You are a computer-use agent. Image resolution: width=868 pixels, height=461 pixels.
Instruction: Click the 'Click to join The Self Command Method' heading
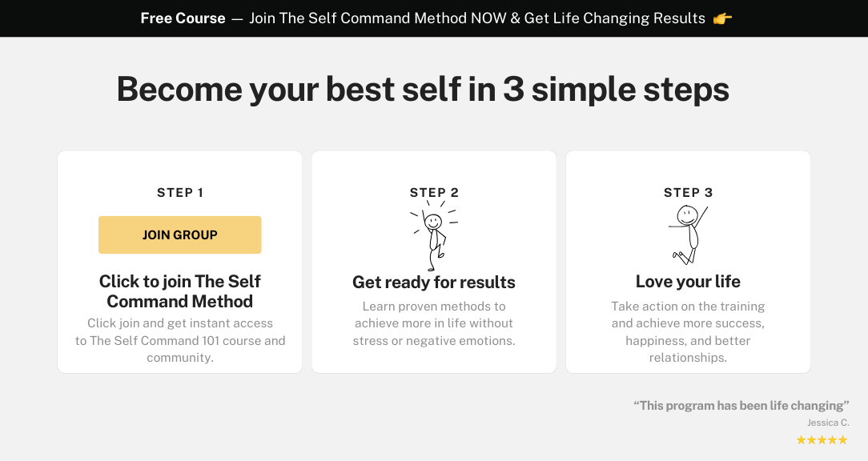point(179,291)
